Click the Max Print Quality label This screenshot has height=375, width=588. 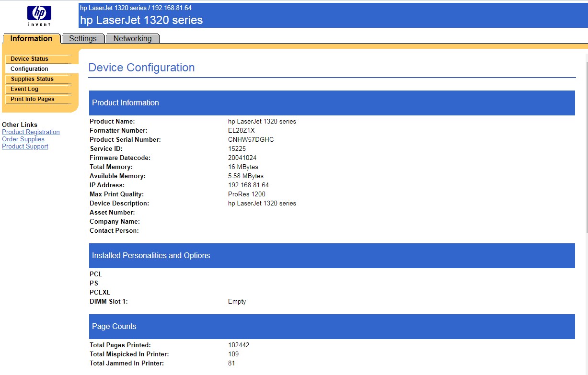[116, 194]
